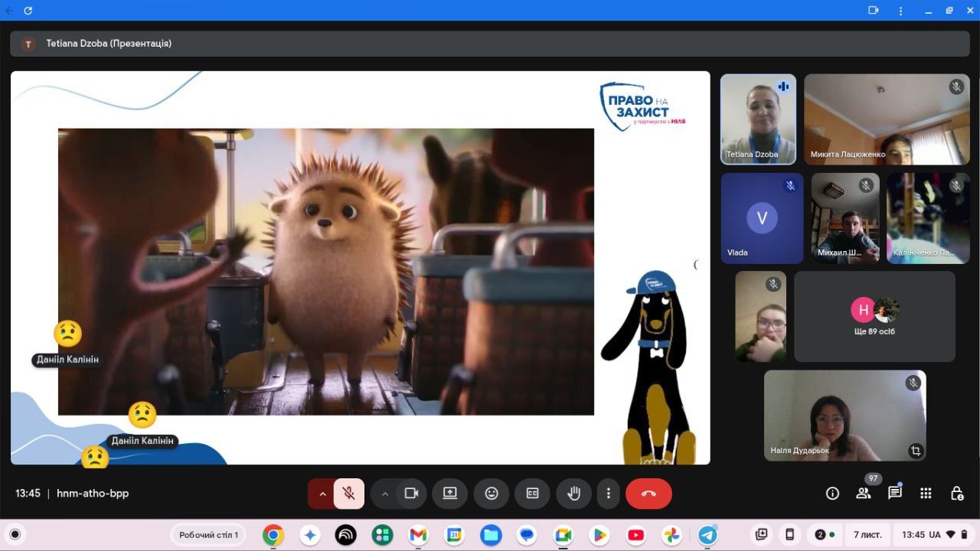
Task: Open the emoji reactions panel
Action: [491, 494]
